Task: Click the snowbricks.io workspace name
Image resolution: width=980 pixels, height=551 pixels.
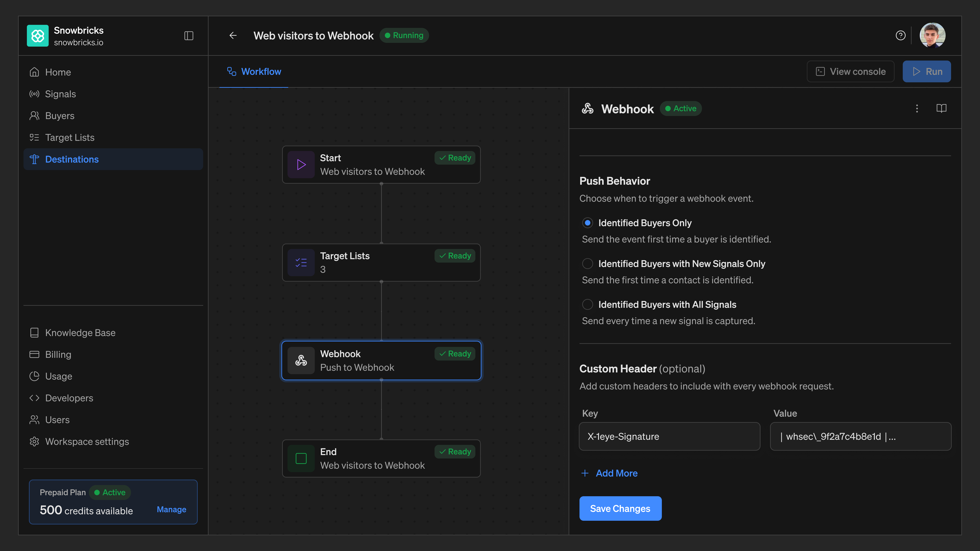Action: pos(79,43)
